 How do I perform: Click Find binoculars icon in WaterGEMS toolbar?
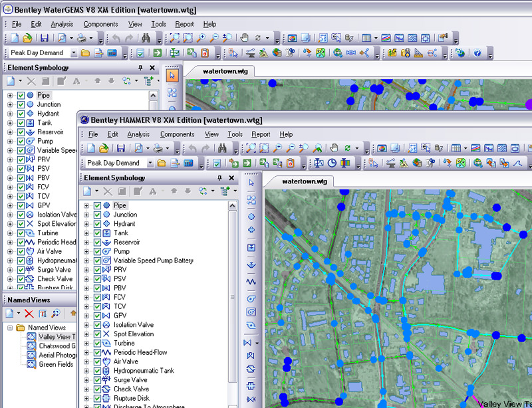pyautogui.click(x=146, y=38)
